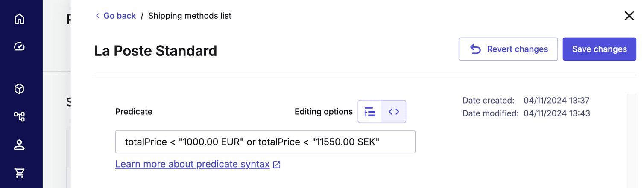Click the Editing options label
Screen dimensions: 644x188
324,112
